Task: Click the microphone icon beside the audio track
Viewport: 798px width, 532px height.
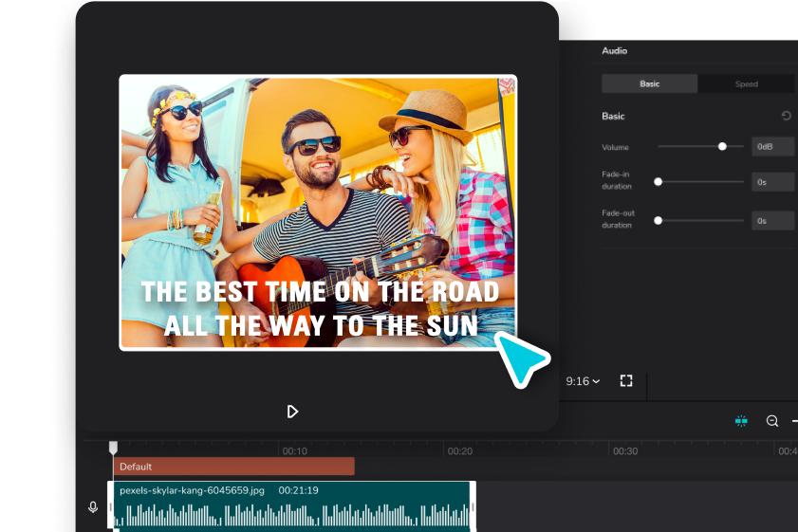Action: (93, 507)
